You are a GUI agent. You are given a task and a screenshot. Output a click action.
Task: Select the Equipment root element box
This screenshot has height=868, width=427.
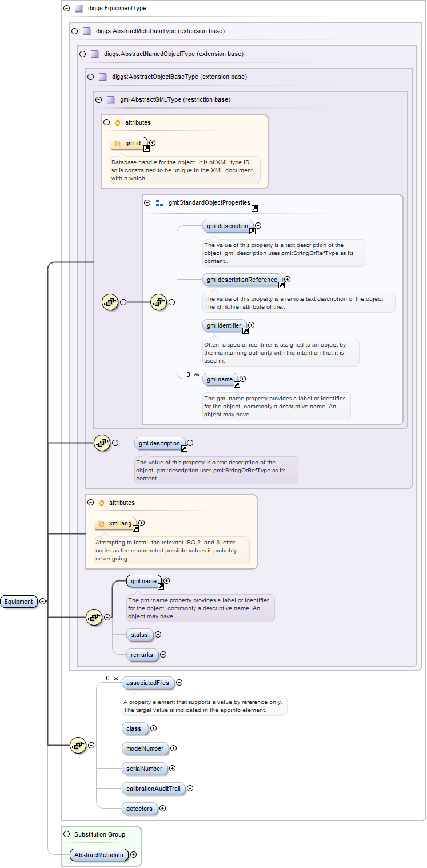click(x=19, y=602)
